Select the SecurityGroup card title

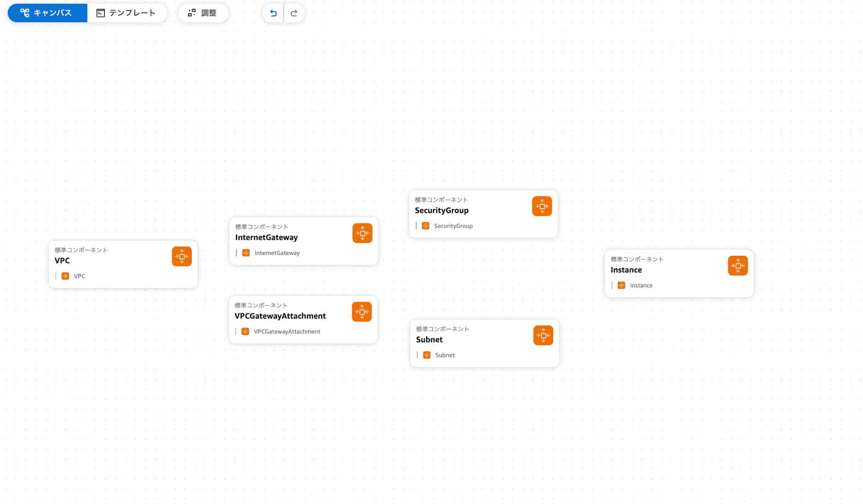coord(441,211)
